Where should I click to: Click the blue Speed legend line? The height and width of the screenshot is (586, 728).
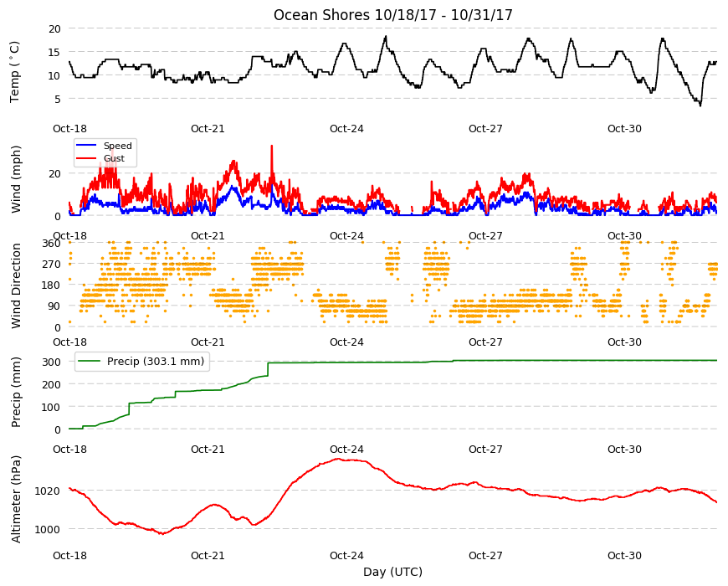point(86,146)
